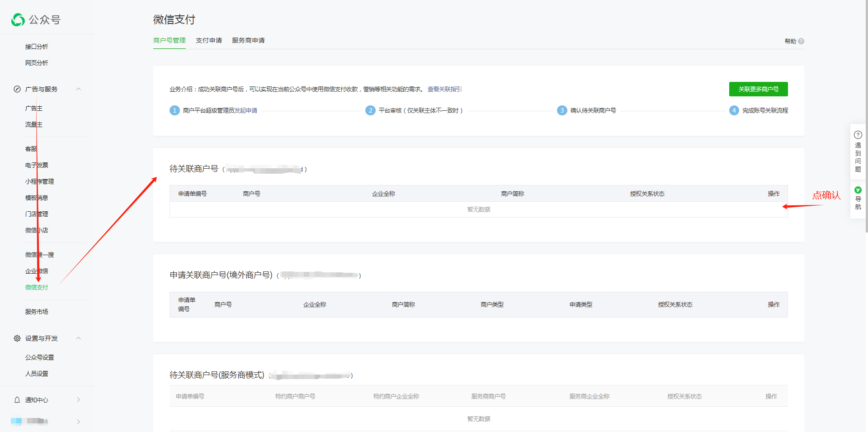Open 企业微信 in sidebar
Screen dimensions: 868x432
(37, 271)
